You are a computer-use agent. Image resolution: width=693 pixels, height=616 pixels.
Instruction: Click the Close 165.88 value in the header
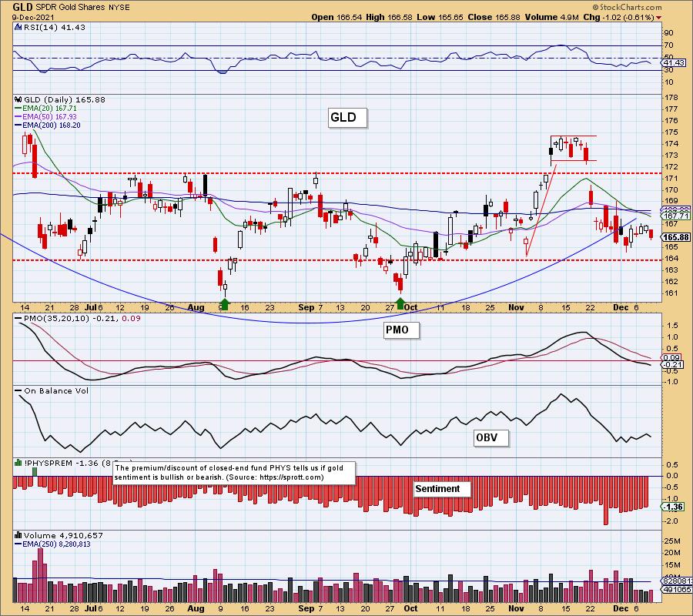[x=494, y=17]
